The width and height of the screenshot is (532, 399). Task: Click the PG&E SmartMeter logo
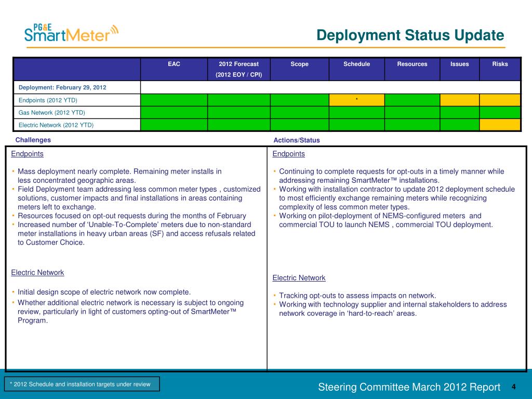coord(71,33)
